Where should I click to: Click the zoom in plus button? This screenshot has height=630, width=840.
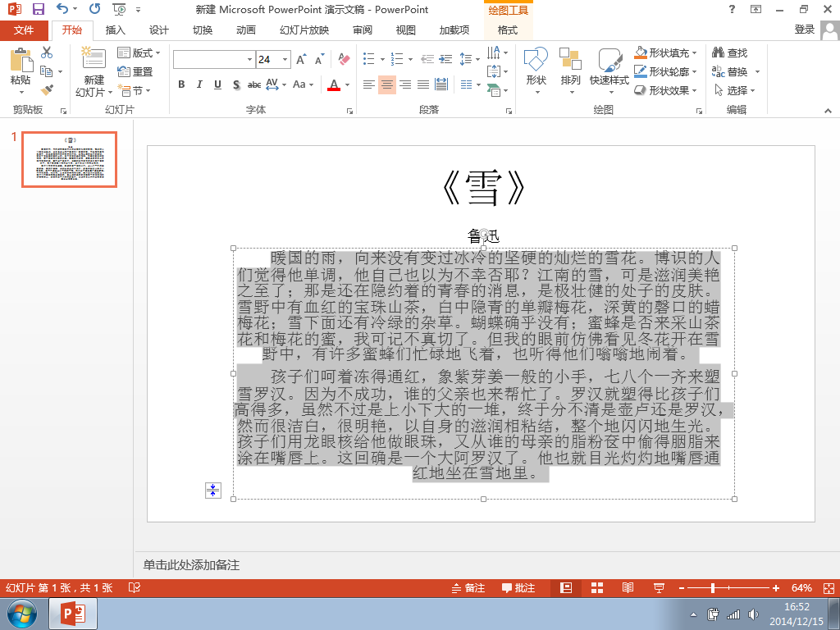(776, 588)
